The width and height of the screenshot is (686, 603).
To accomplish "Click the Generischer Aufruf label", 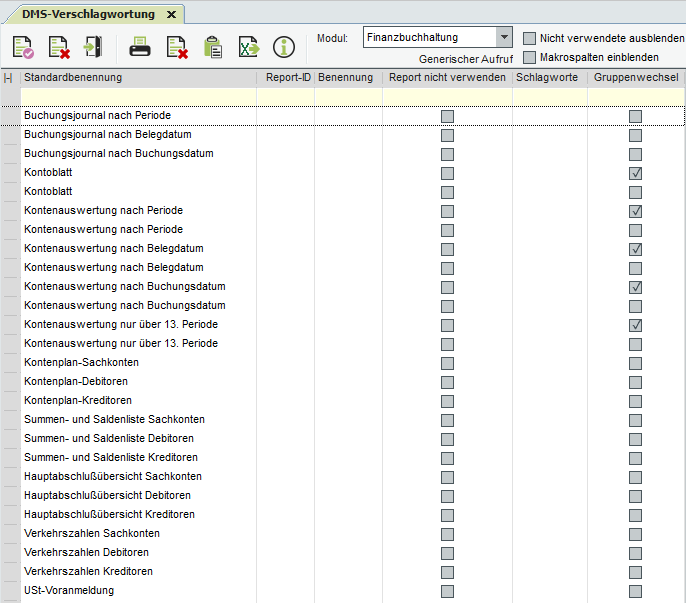I will [466, 59].
